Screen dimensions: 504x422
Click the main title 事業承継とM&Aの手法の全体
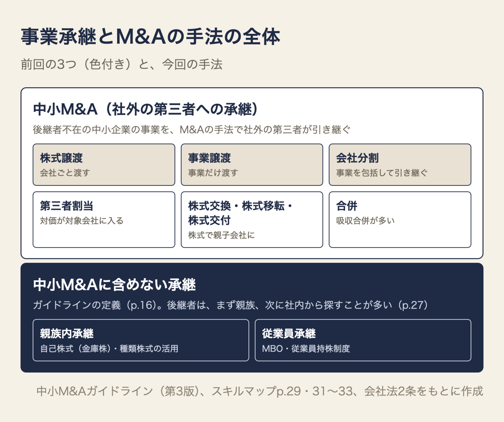coord(151,36)
